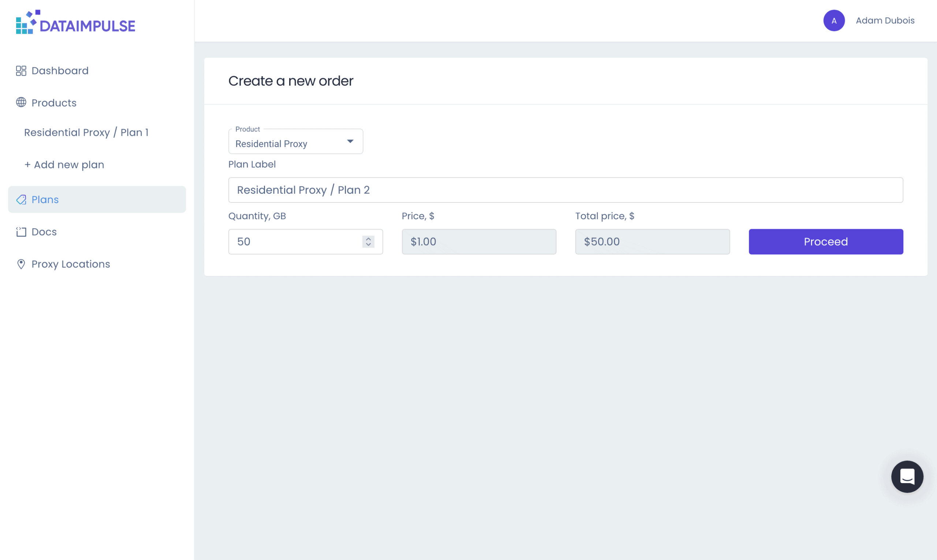
Task: Click the Adam Dubois avatar icon
Action: (835, 20)
